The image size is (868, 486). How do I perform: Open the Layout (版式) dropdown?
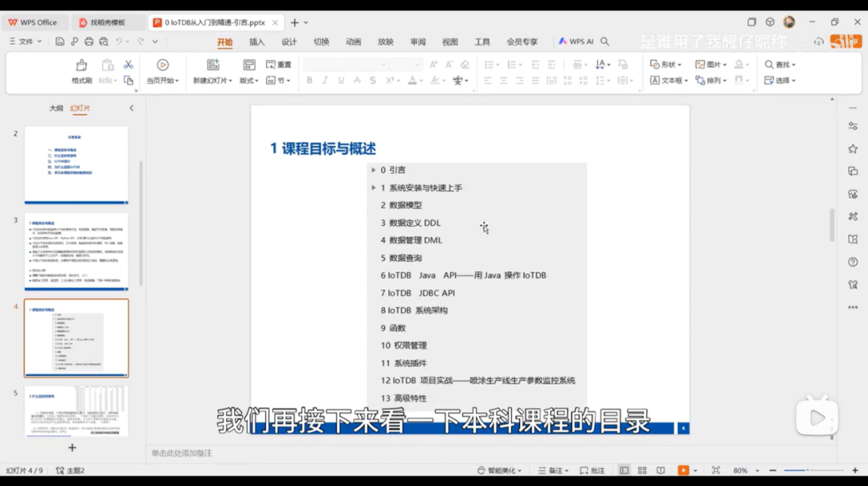(249, 81)
